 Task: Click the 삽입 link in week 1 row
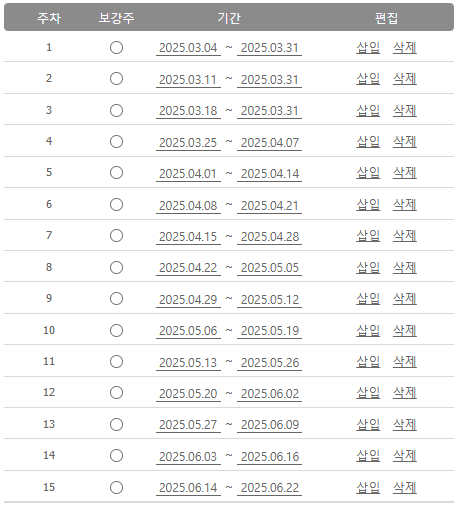368,48
